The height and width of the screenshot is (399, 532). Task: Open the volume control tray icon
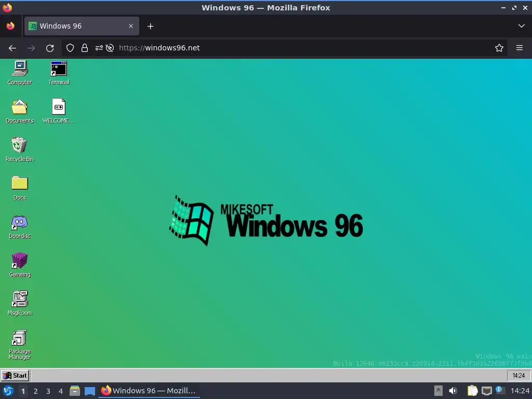453,391
